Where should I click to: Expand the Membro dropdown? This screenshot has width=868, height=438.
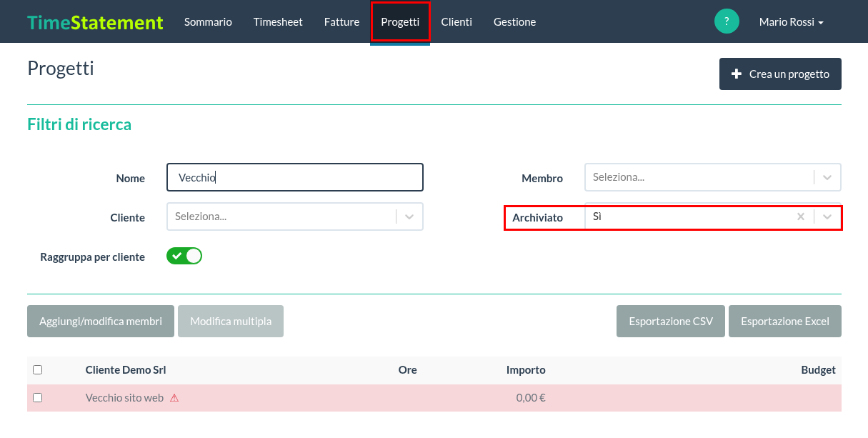coord(713,177)
